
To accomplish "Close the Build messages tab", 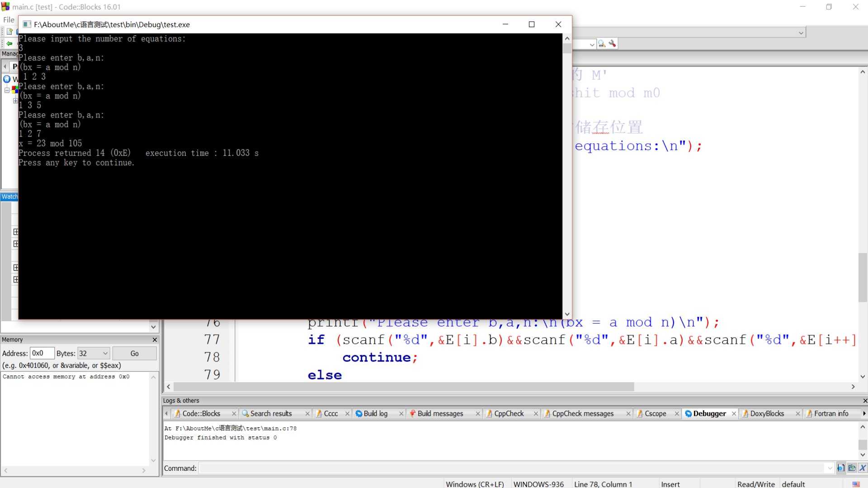I will (x=478, y=413).
